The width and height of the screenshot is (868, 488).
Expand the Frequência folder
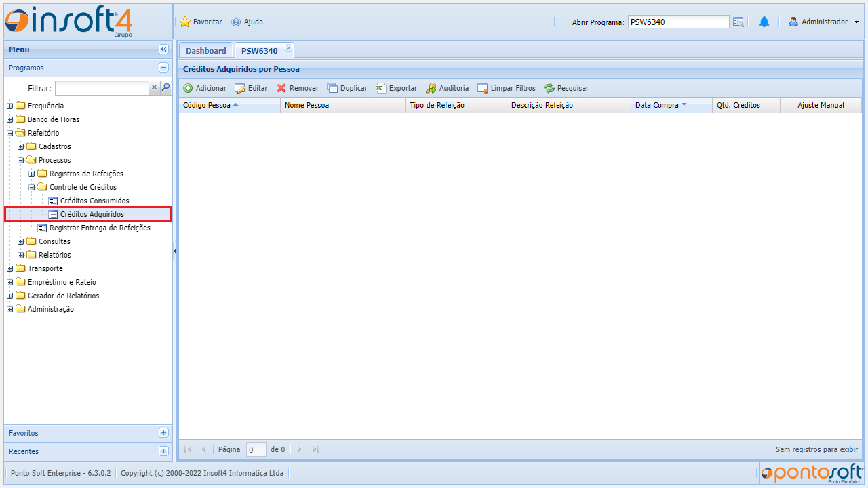[10, 106]
